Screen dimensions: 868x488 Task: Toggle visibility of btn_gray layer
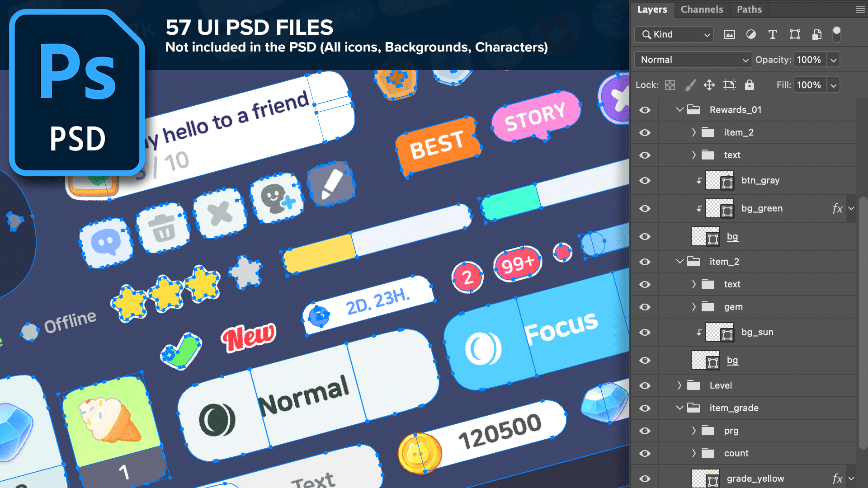(x=645, y=180)
